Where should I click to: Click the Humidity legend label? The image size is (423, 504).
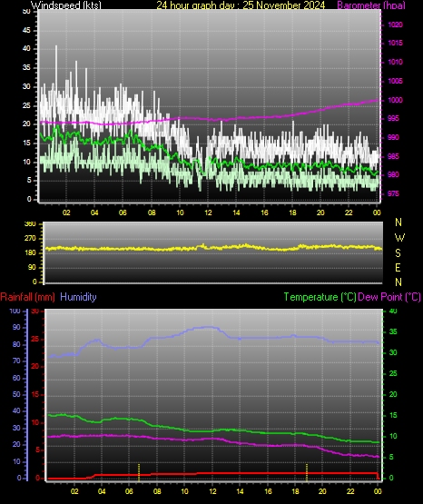78,297
